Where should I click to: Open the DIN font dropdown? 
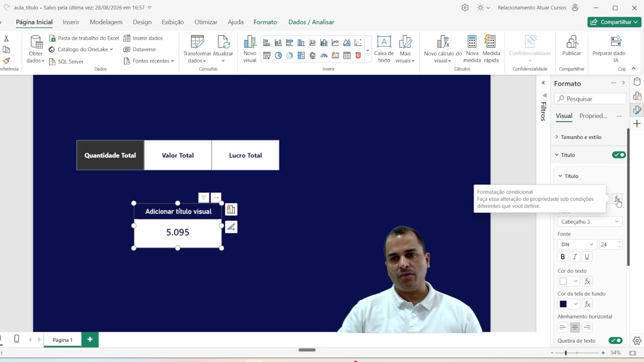(x=577, y=244)
